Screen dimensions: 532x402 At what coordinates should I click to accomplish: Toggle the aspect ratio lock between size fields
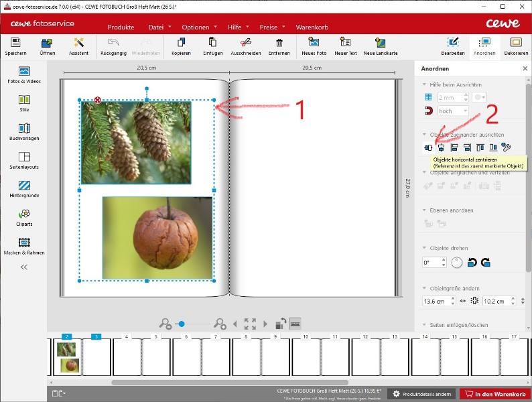(x=474, y=301)
